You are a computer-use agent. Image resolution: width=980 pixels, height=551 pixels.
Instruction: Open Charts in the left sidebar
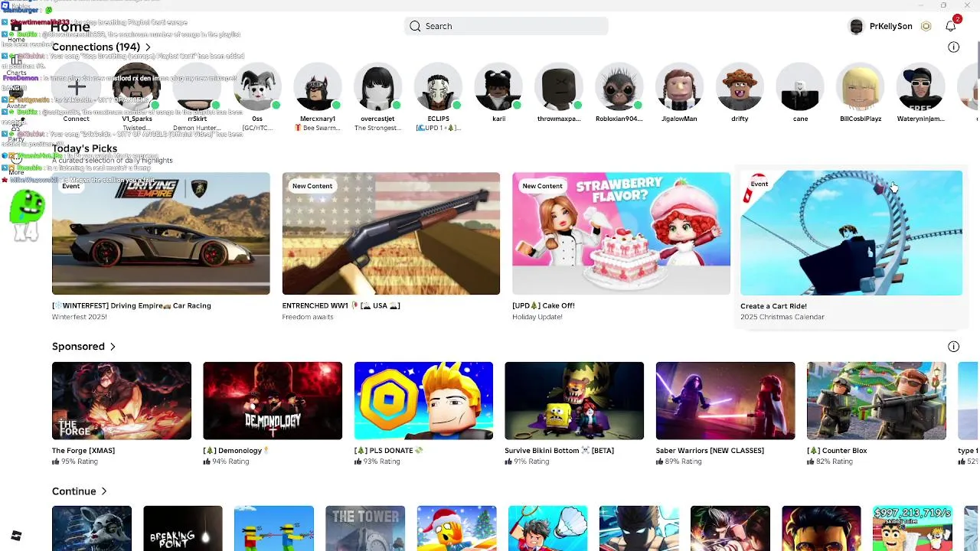click(16, 64)
